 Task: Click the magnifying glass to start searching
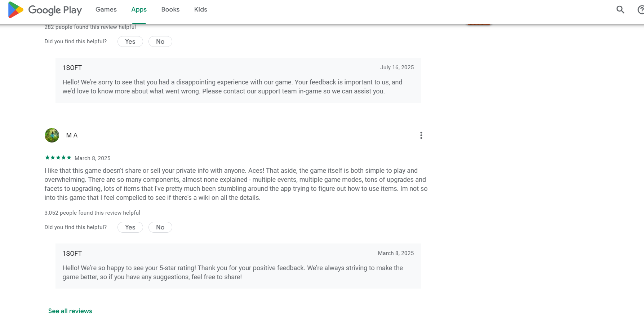(620, 10)
